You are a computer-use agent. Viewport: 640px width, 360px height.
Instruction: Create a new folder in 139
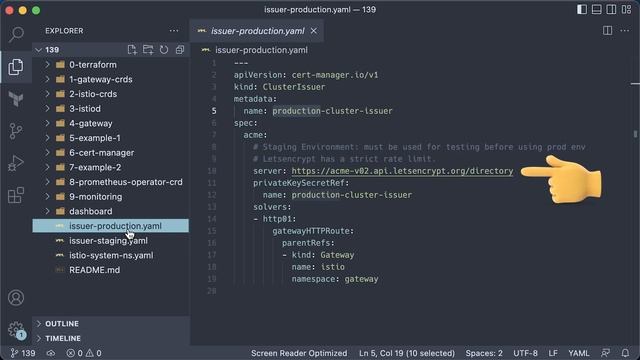point(148,50)
